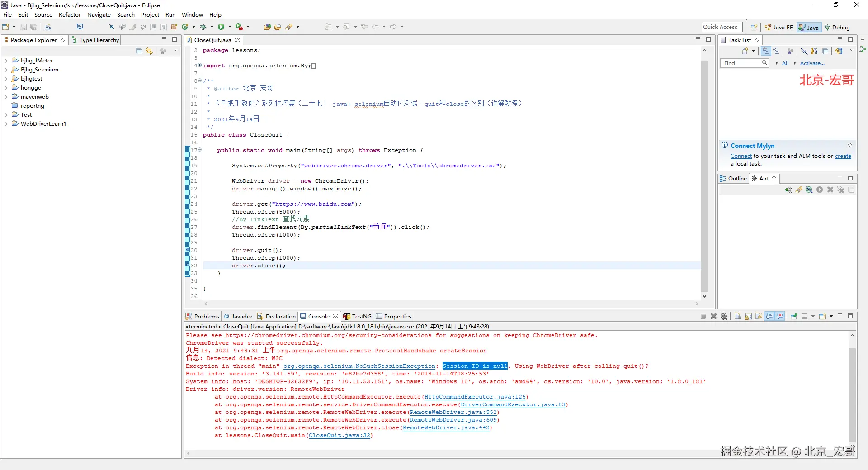Toggle Scroll Lock in the Console

[749, 316]
